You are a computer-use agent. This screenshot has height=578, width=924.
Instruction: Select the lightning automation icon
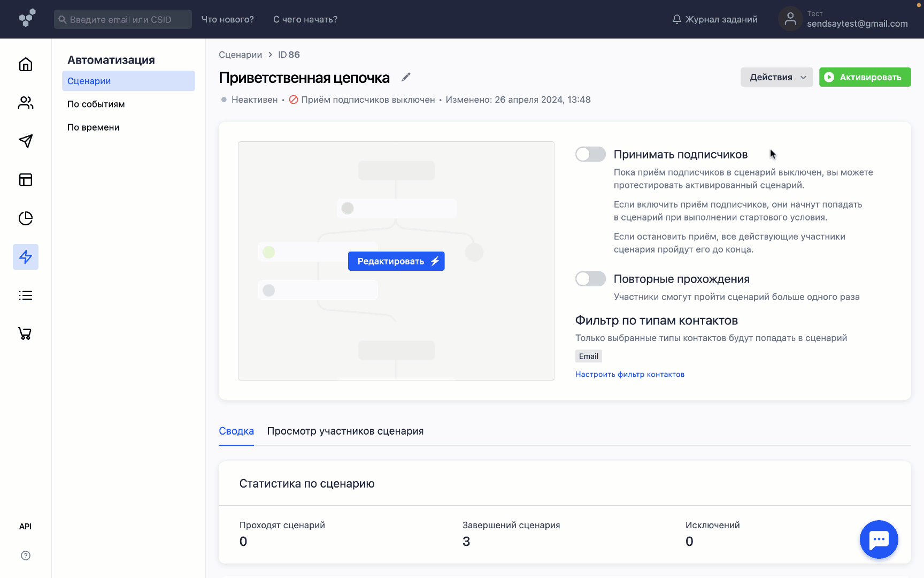(26, 257)
